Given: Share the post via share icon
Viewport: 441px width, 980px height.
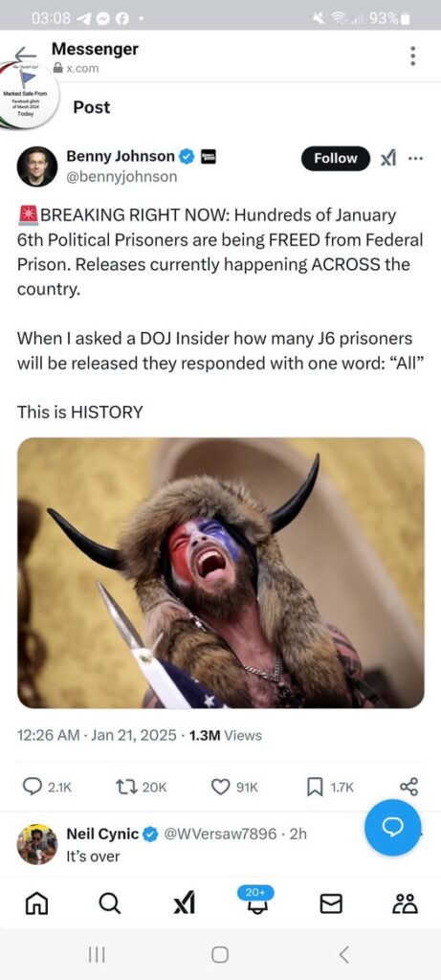Looking at the screenshot, I should click(409, 787).
